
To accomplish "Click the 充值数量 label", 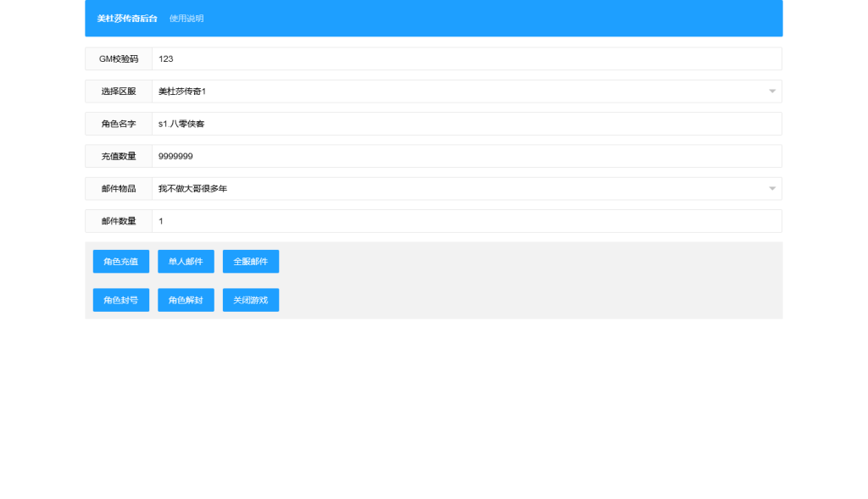I will 119,156.
